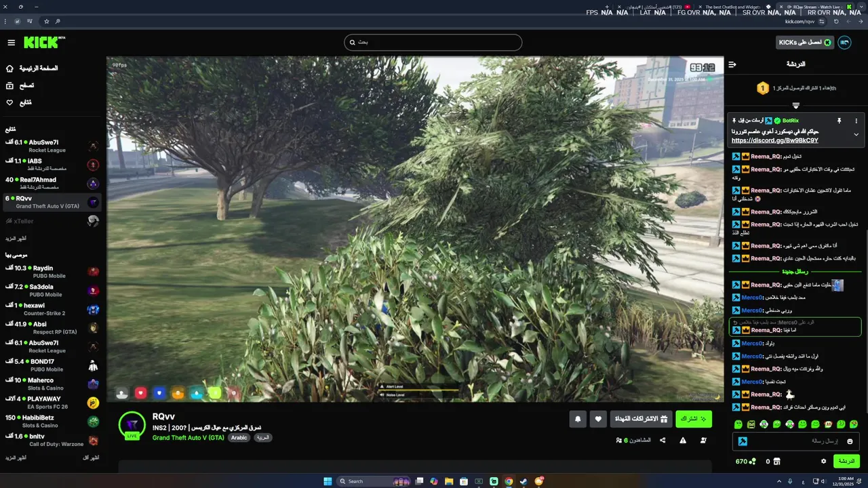Click the pin icon on BotRix message
868x488 pixels.
[x=839, y=121]
